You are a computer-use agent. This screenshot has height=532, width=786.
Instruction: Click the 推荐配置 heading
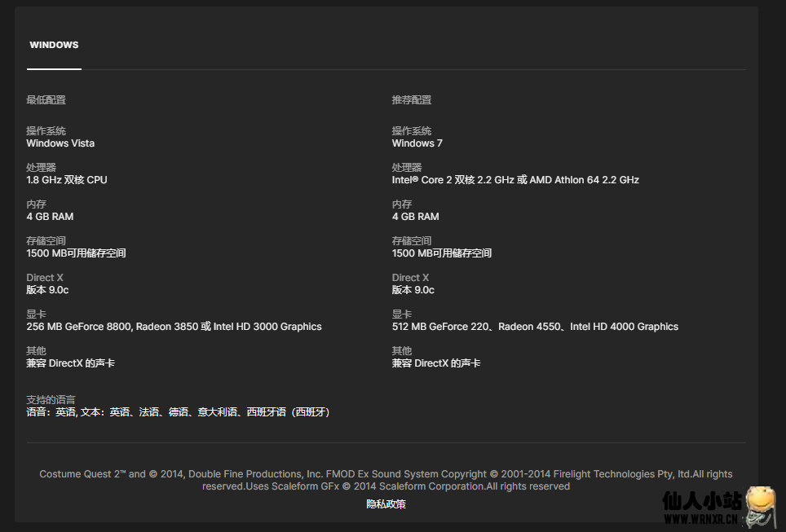[x=412, y=100]
